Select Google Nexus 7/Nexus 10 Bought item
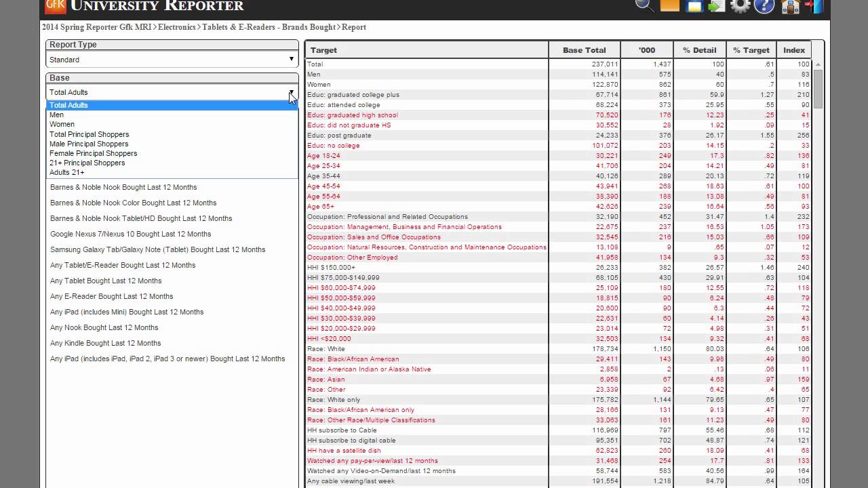The width and height of the screenshot is (868, 488). click(x=131, y=234)
